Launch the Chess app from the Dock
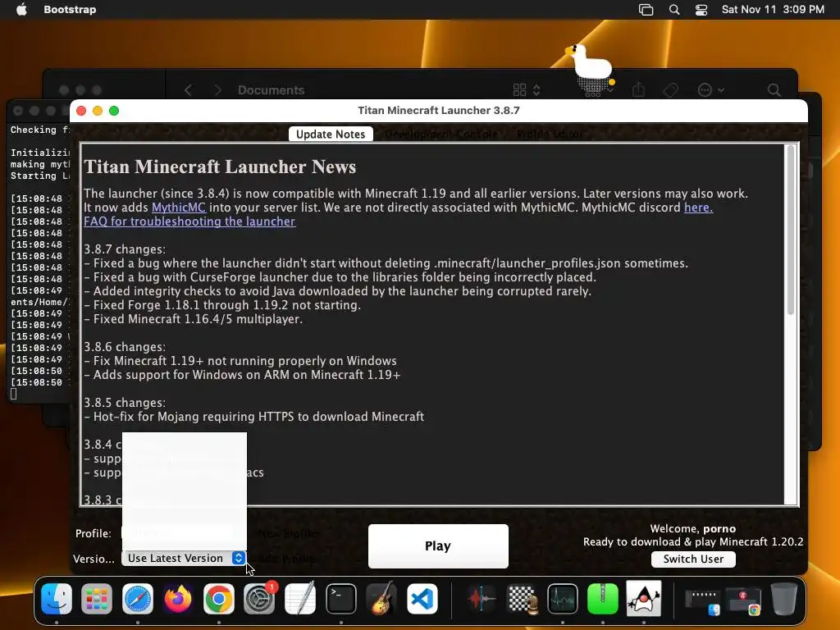Image resolution: width=840 pixels, height=630 pixels. (x=522, y=598)
